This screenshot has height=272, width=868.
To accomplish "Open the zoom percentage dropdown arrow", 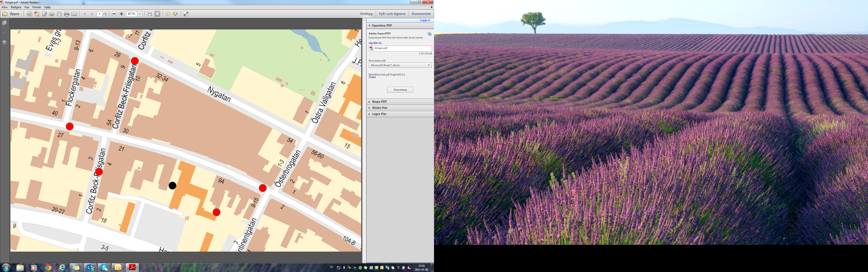I will 139,14.
